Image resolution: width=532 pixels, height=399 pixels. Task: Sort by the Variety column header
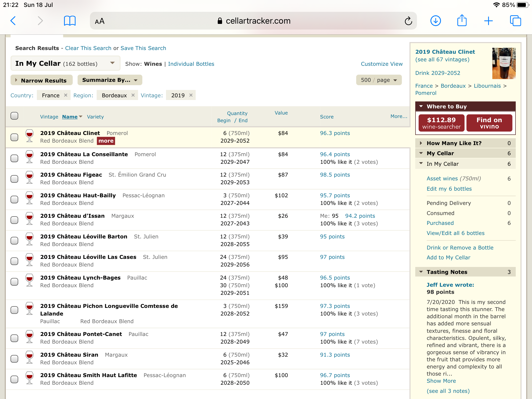95,117
